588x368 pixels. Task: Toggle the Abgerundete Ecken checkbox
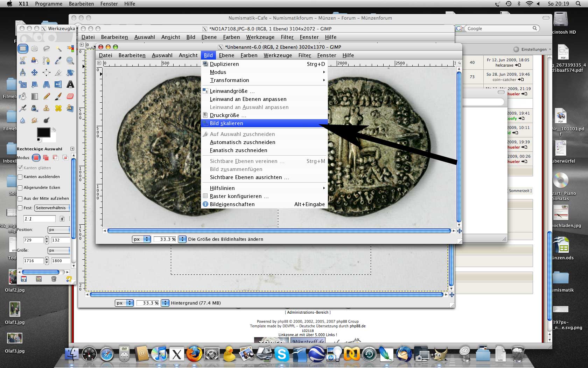tap(20, 188)
